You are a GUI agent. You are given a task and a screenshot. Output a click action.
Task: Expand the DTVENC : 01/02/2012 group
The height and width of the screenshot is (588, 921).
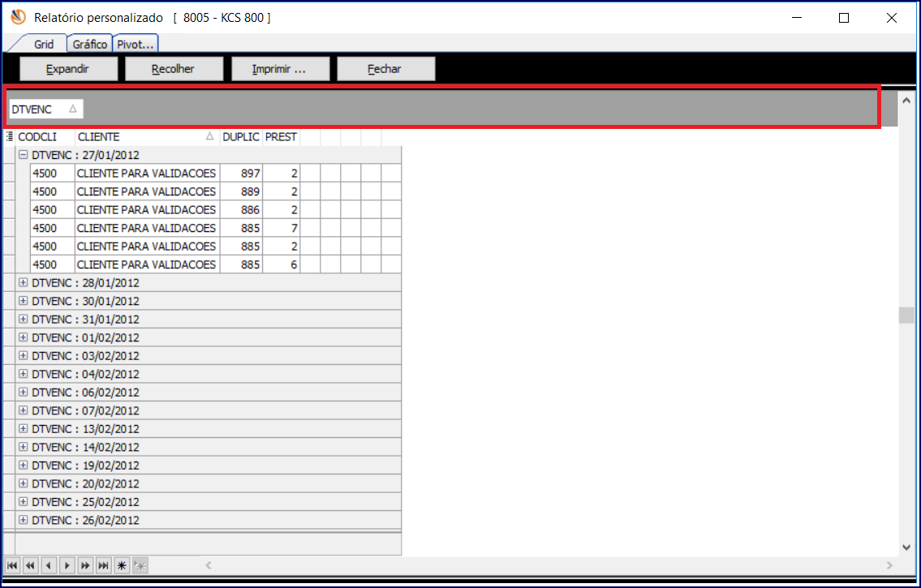[x=23, y=337]
